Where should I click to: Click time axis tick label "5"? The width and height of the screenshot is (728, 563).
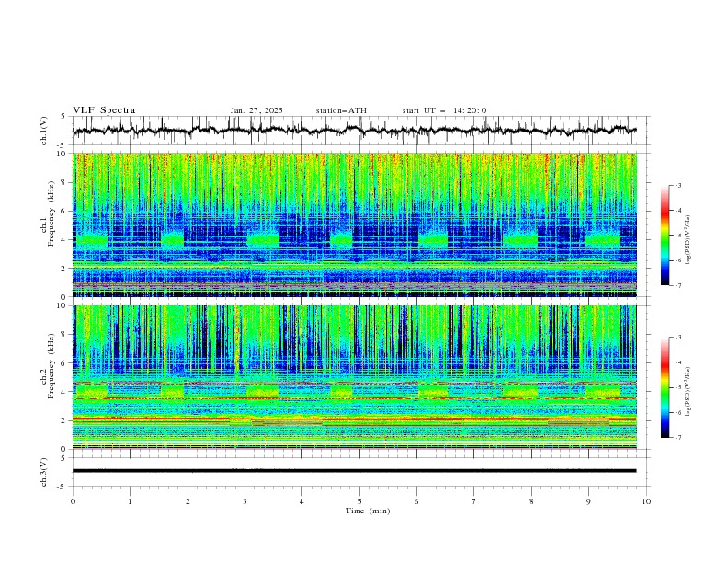[x=359, y=501]
